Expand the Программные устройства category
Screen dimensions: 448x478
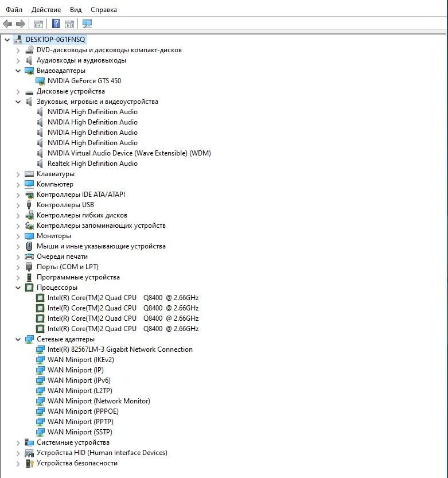click(18, 277)
